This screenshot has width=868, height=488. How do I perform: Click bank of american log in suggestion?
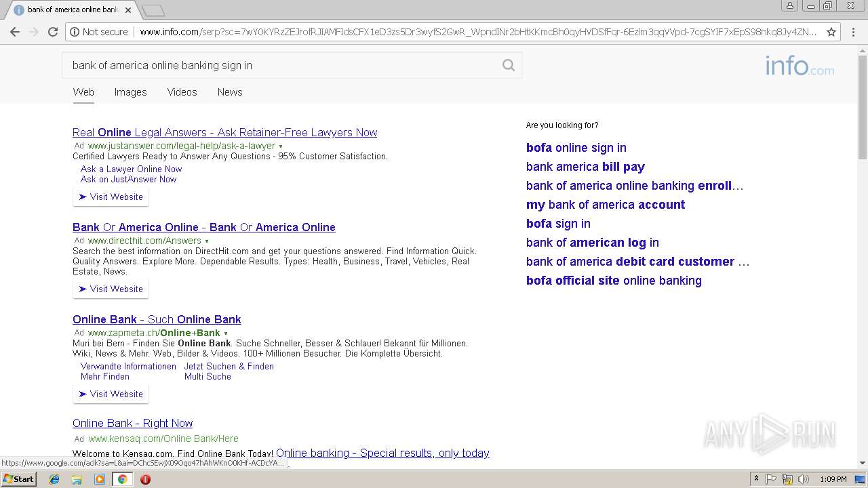pos(593,243)
